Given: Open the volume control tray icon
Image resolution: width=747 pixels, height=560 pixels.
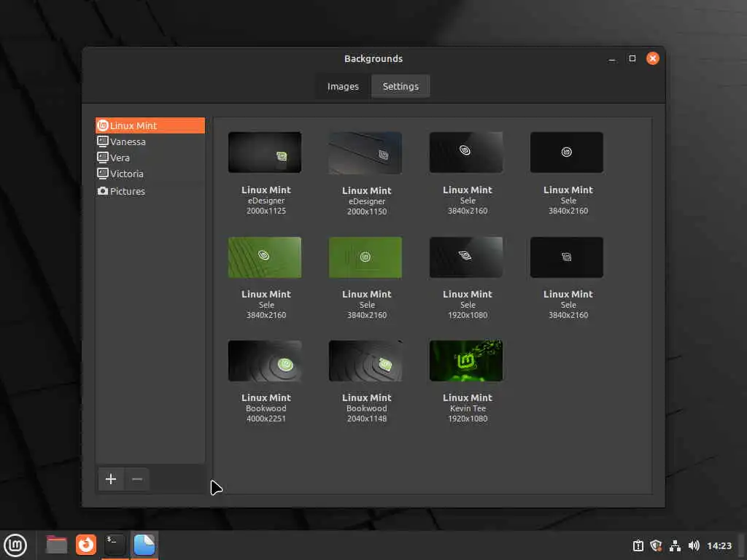Looking at the screenshot, I should click(694, 545).
